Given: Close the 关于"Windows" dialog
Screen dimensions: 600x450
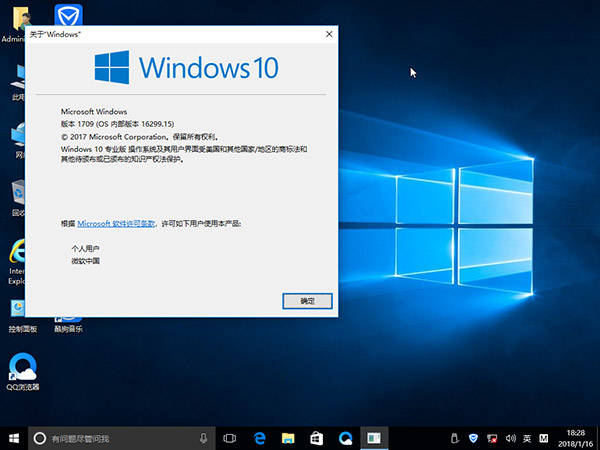Looking at the screenshot, I should coord(329,34).
